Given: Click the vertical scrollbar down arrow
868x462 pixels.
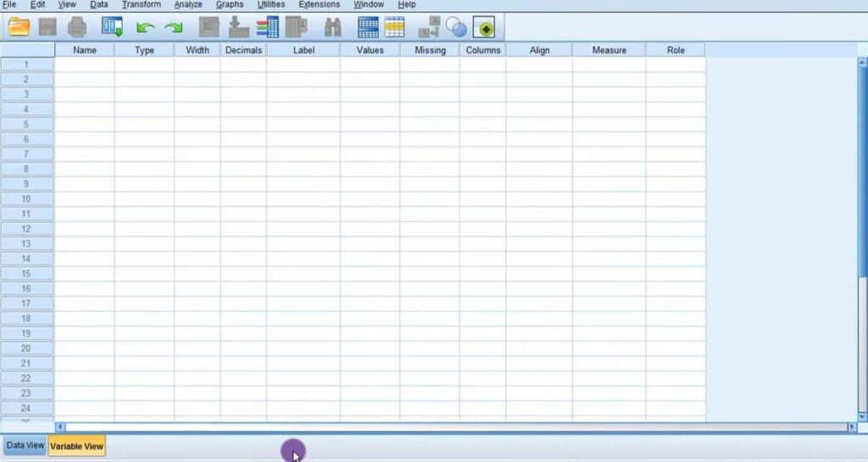Looking at the screenshot, I should (862, 416).
